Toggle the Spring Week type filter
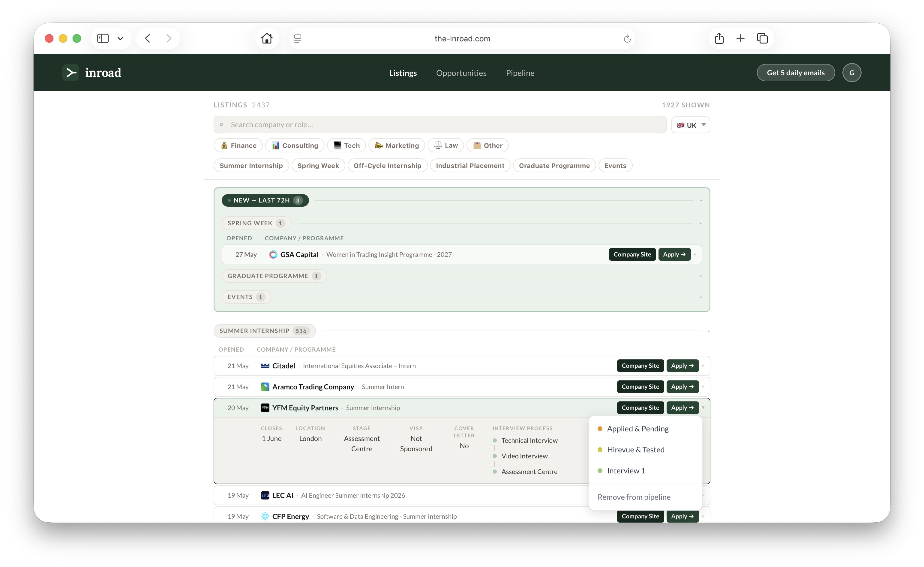 [318, 165]
